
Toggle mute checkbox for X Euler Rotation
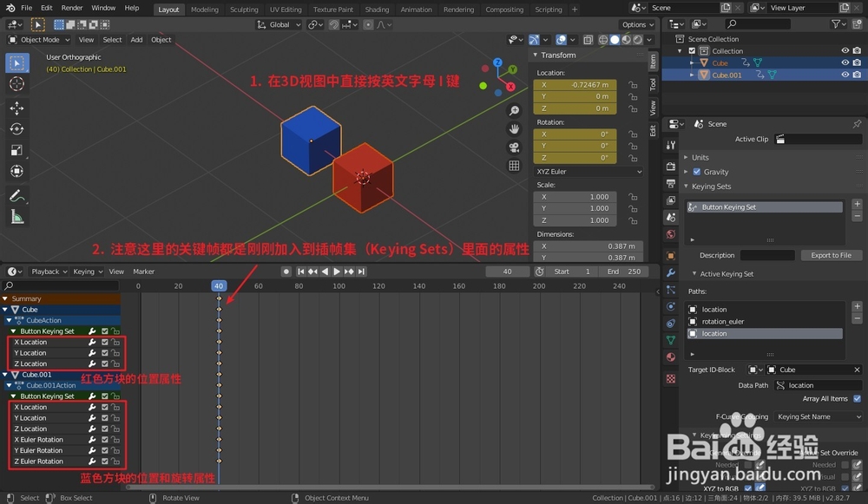(105, 440)
